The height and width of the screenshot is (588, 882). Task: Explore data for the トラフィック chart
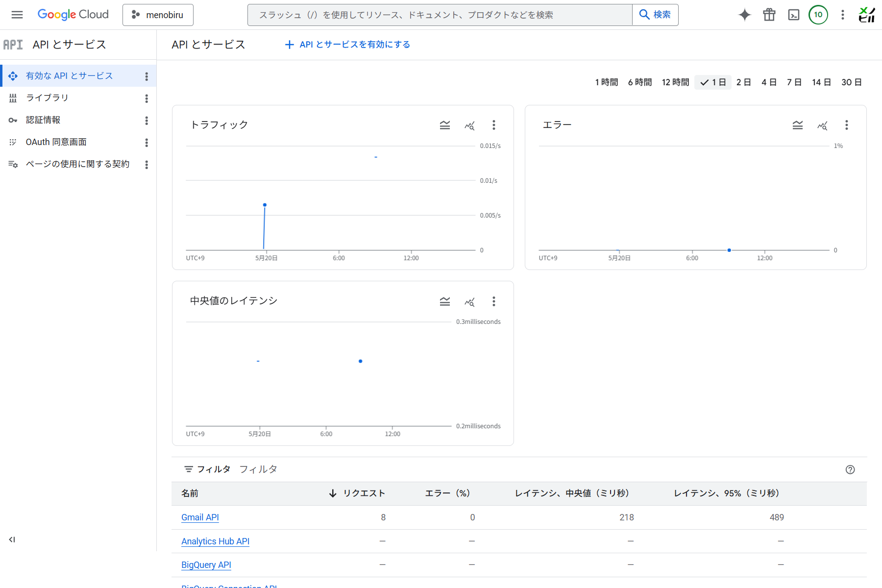click(469, 125)
